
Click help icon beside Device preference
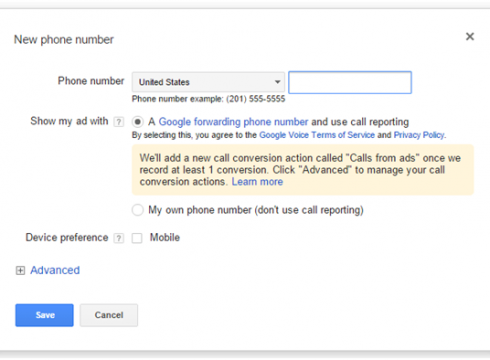[x=118, y=238]
